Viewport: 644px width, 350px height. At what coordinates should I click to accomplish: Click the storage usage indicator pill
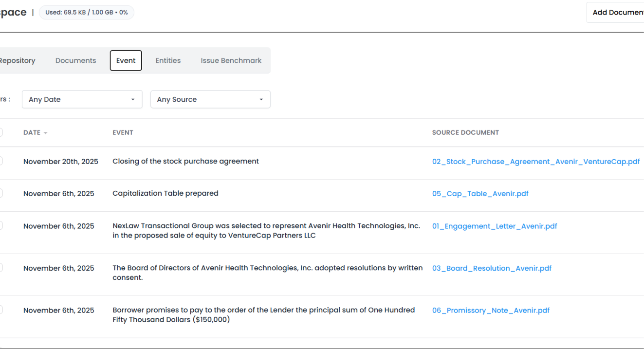86,12
